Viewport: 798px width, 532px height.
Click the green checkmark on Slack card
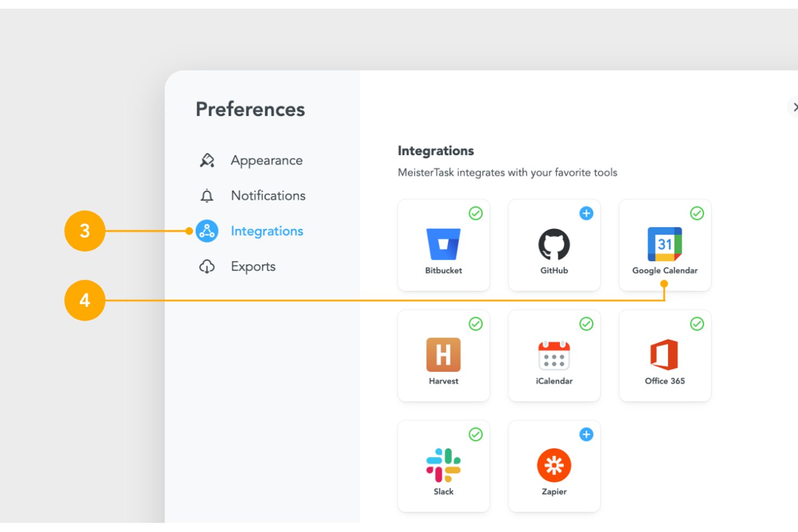pyautogui.click(x=476, y=434)
